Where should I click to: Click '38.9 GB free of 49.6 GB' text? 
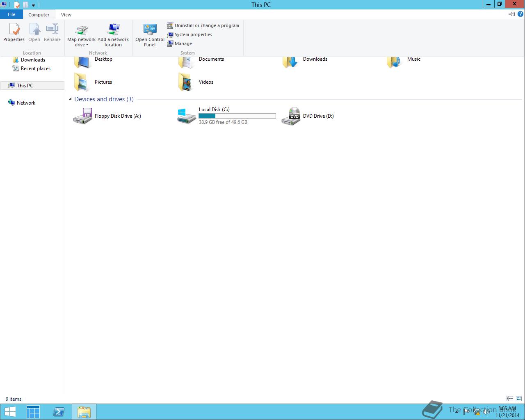(x=223, y=122)
